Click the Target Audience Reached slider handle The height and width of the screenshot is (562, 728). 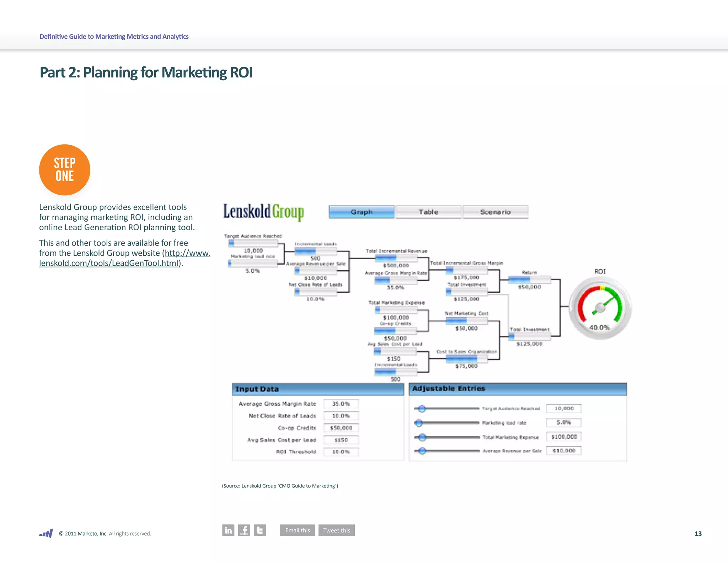[x=422, y=409]
